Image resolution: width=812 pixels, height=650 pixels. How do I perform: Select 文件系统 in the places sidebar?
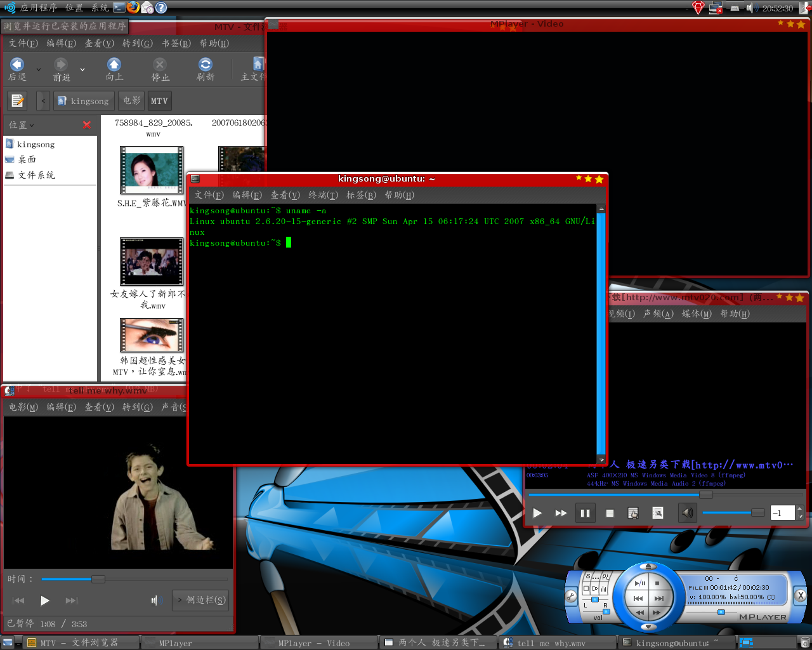pos(36,175)
